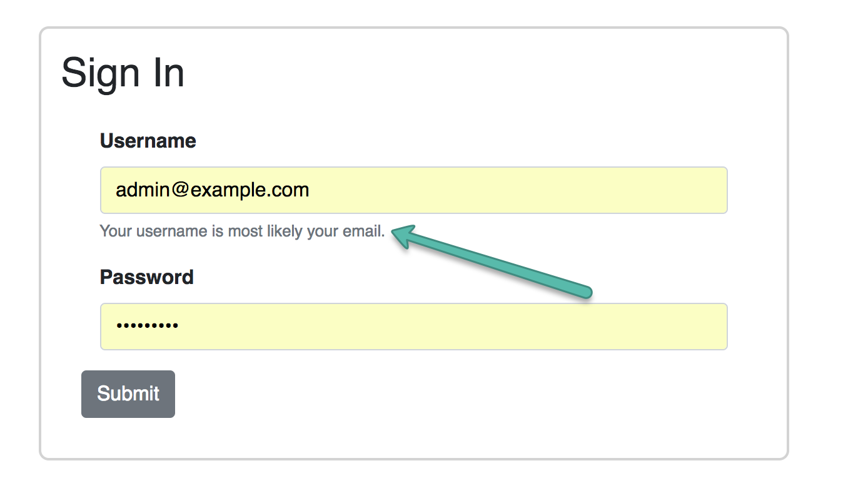The image size is (868, 498).
Task: Click the username help text below the field
Action: click(x=242, y=231)
